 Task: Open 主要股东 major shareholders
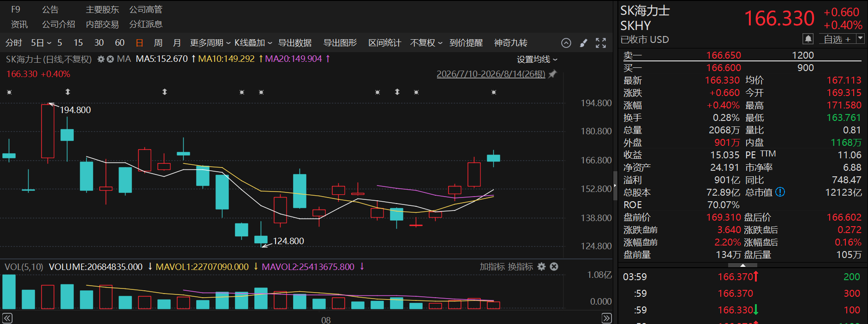click(102, 9)
